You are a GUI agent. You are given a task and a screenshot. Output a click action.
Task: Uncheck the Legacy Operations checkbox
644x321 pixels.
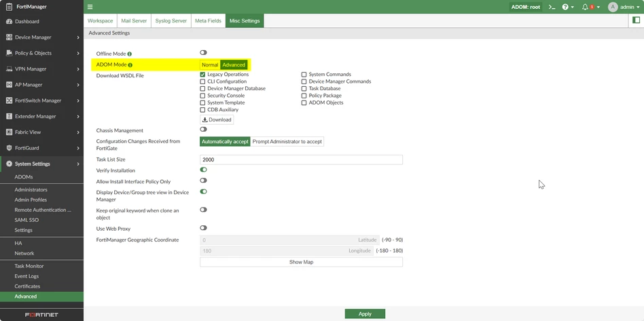point(202,75)
